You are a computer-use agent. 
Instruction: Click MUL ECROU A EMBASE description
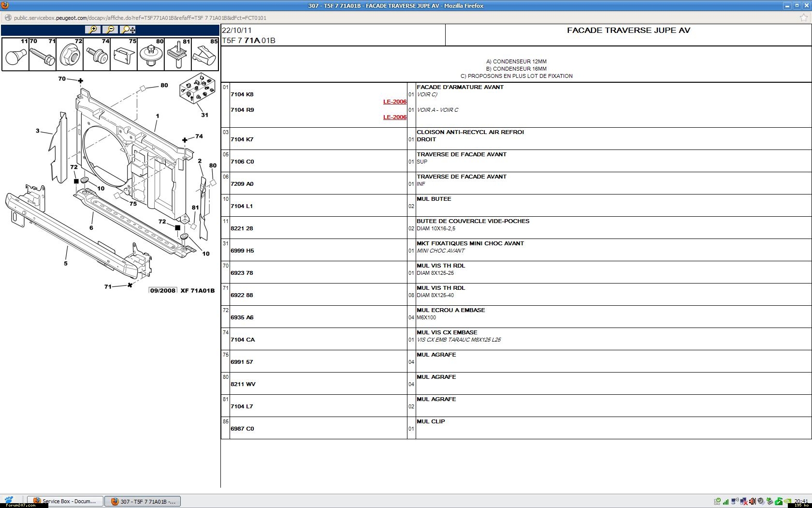451,310
